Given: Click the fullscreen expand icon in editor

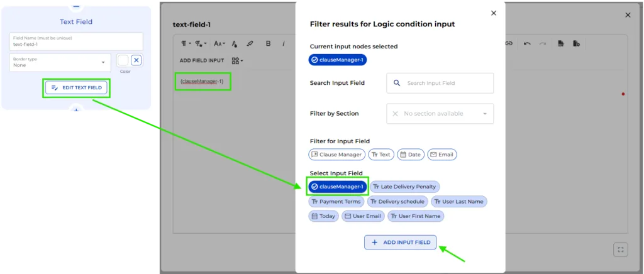Looking at the screenshot, I should point(620,249).
